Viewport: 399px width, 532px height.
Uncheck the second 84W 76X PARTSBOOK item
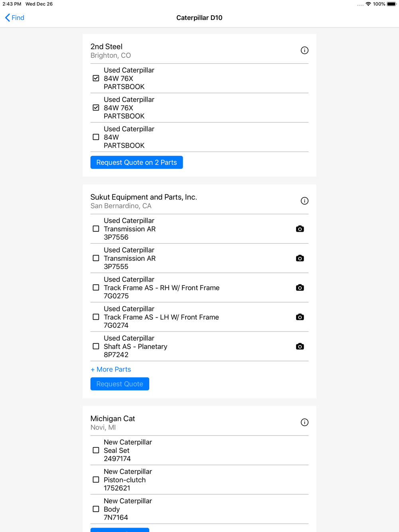(96, 108)
